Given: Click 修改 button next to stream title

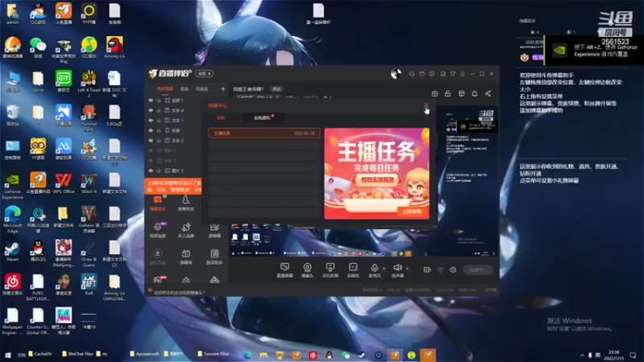Looking at the screenshot, I should click(276, 88).
